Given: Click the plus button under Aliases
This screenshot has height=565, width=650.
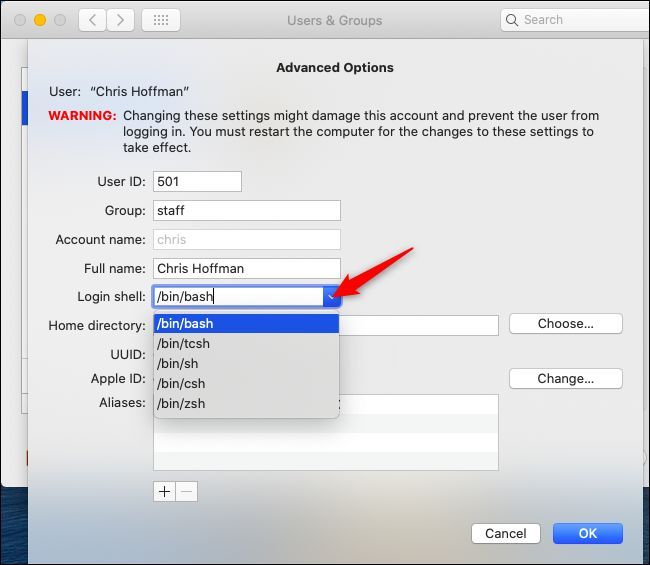Looking at the screenshot, I should pos(164,491).
